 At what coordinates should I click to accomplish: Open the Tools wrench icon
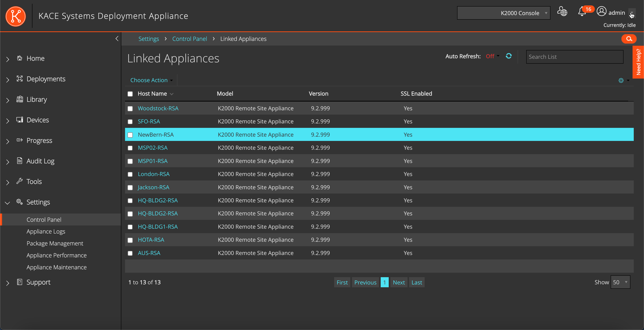tap(20, 181)
